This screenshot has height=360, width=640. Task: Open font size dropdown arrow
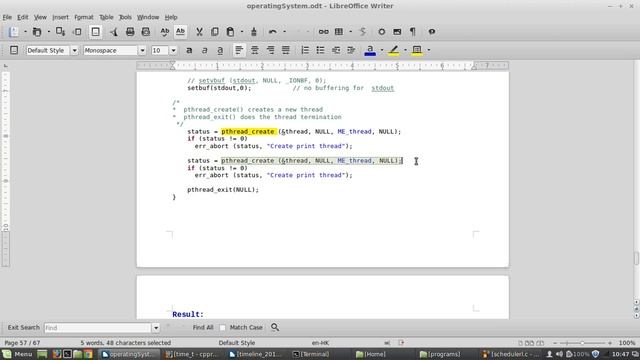(x=173, y=51)
